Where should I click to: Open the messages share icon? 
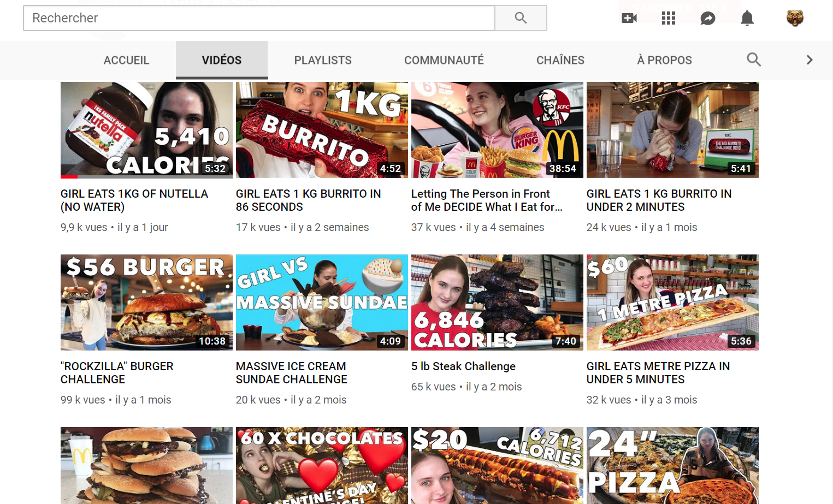(707, 18)
